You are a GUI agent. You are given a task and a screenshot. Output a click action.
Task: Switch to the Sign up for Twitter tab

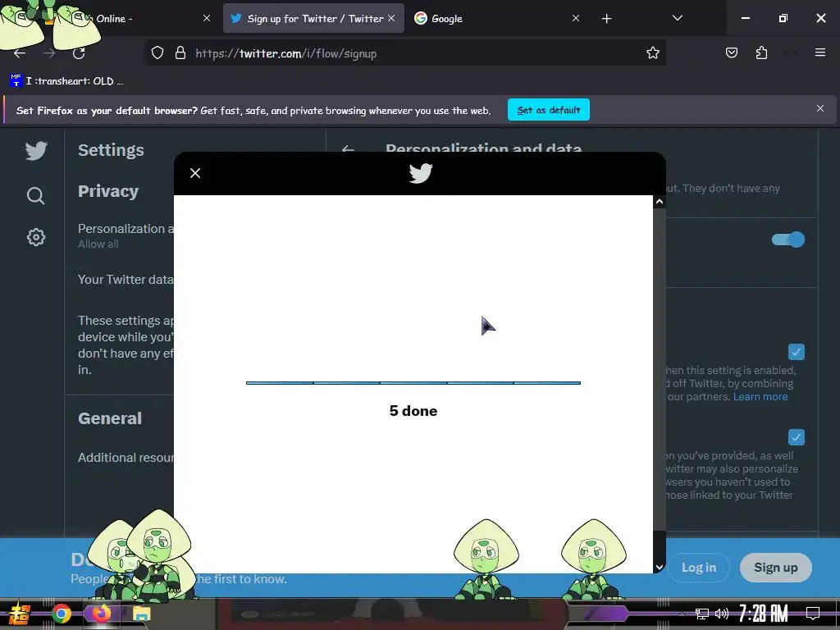[314, 18]
